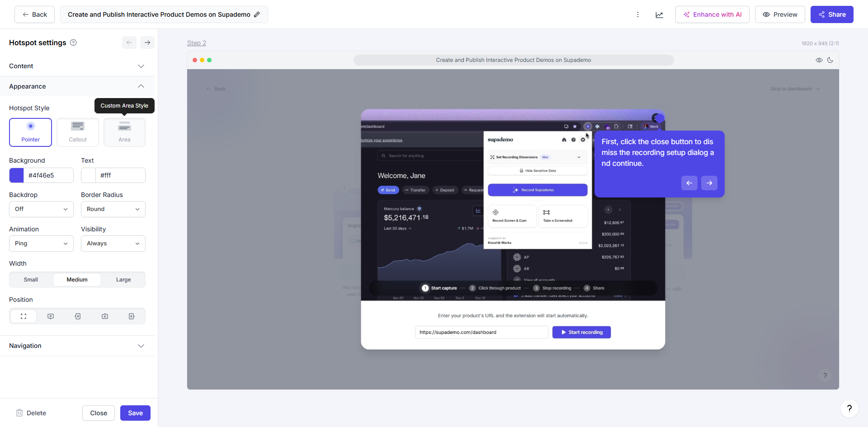Select the auto position bracket icon
The image size is (868, 427).
tap(24, 316)
